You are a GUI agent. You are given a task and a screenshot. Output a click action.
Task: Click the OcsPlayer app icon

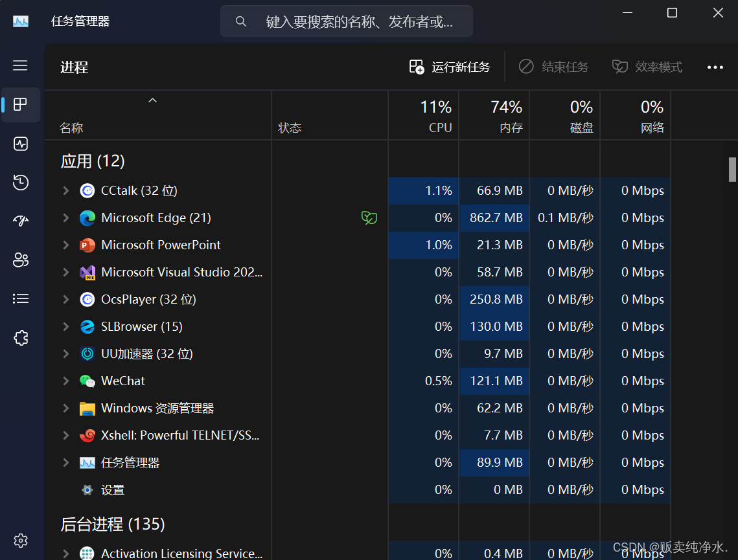[87, 300]
